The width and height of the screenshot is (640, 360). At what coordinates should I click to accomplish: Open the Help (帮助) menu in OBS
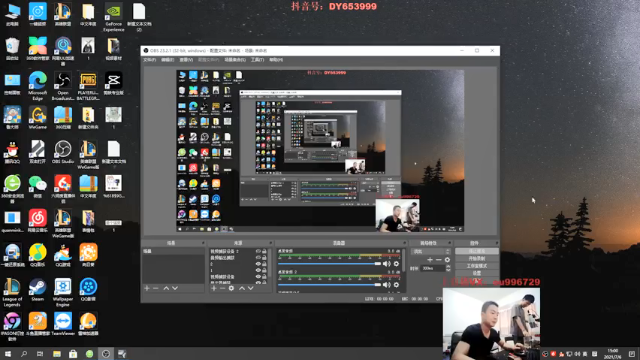[x=276, y=60]
